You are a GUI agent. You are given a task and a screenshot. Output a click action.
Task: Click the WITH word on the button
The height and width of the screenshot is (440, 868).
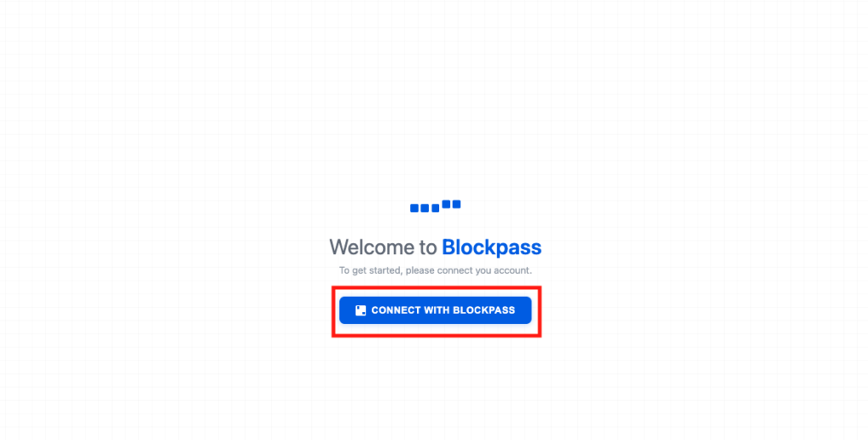(438, 310)
